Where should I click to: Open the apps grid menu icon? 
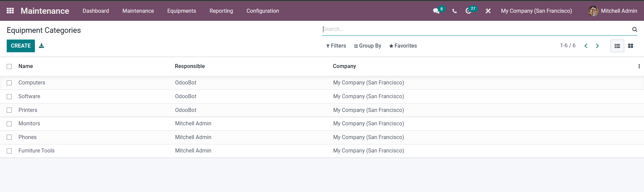pyautogui.click(x=10, y=11)
